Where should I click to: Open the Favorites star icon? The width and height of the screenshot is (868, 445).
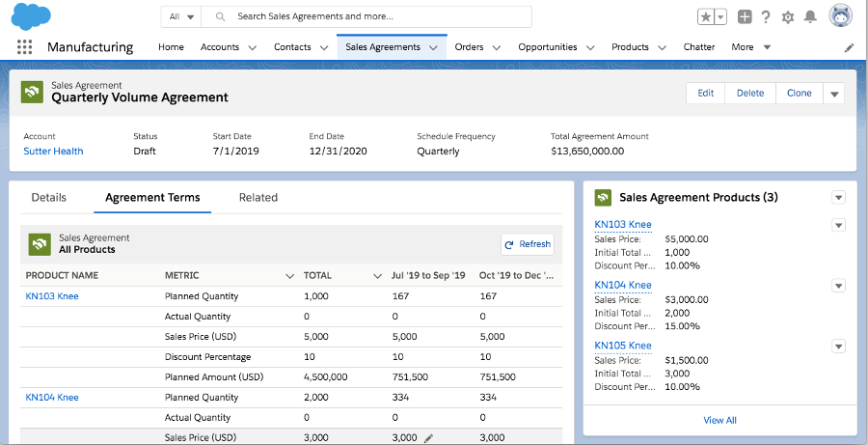pyautogui.click(x=706, y=16)
